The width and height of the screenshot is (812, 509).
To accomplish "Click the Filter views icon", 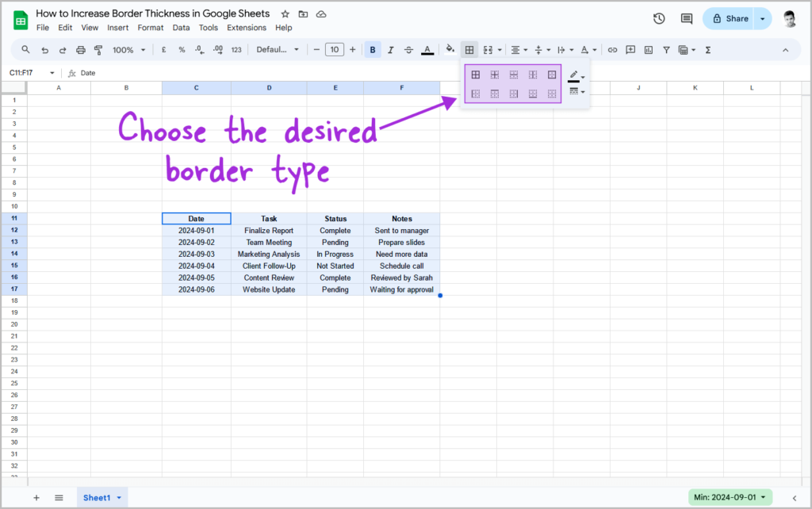I will 687,50.
